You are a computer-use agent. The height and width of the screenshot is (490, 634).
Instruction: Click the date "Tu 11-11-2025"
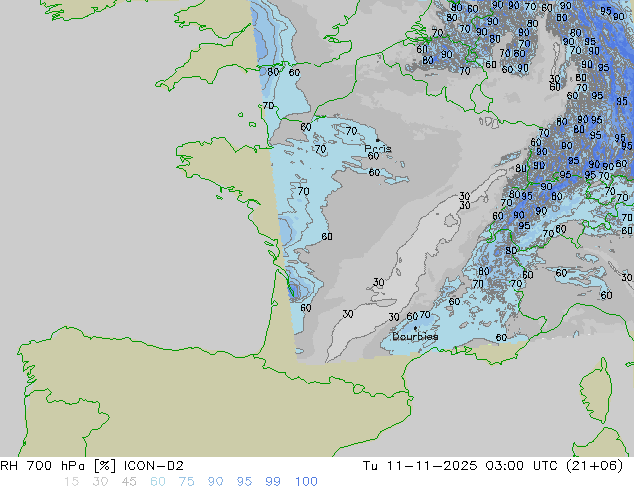pos(420,466)
